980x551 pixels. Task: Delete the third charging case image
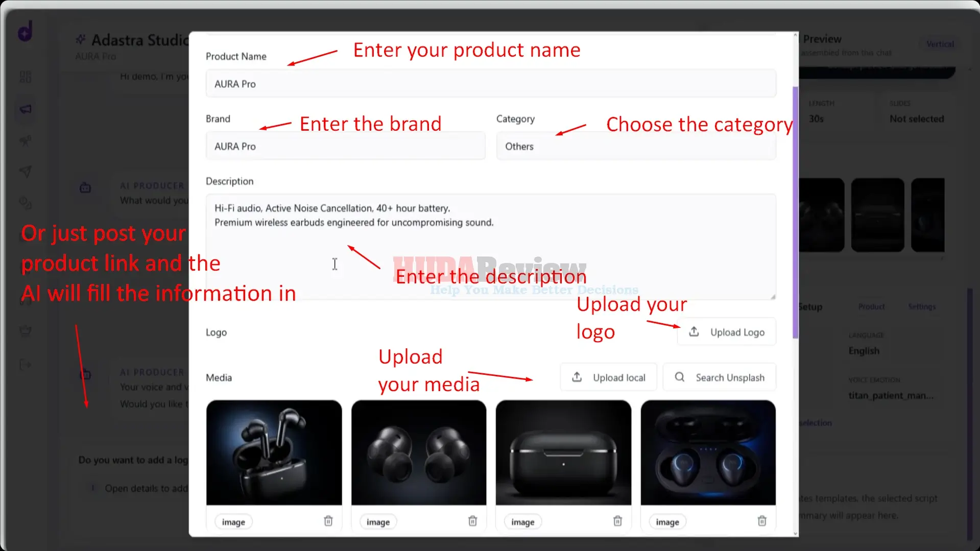pyautogui.click(x=617, y=521)
